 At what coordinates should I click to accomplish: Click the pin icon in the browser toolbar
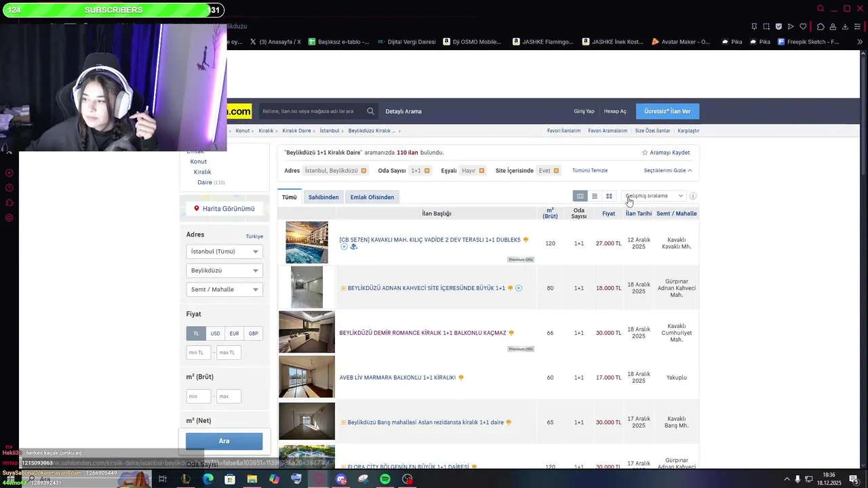coord(754,26)
